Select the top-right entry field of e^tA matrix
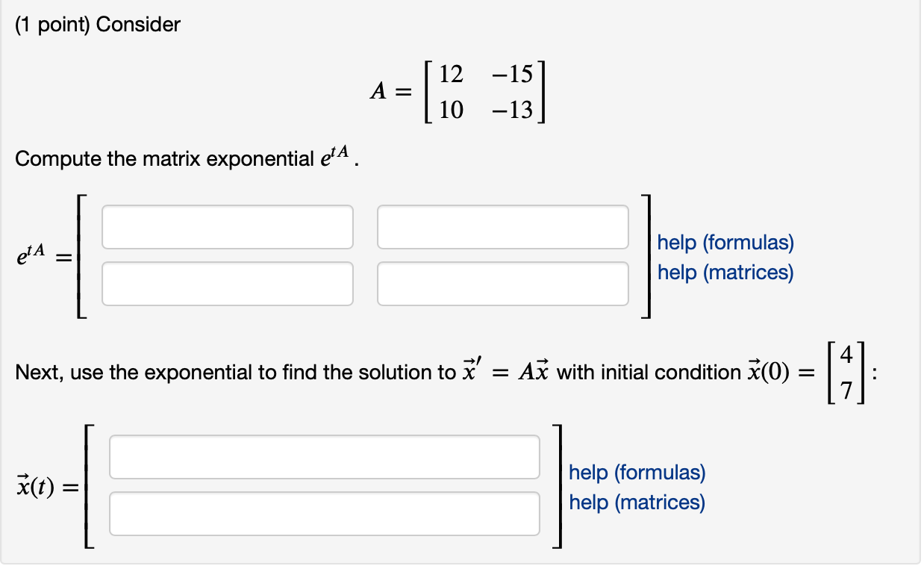The width and height of the screenshot is (924, 566). (x=503, y=227)
